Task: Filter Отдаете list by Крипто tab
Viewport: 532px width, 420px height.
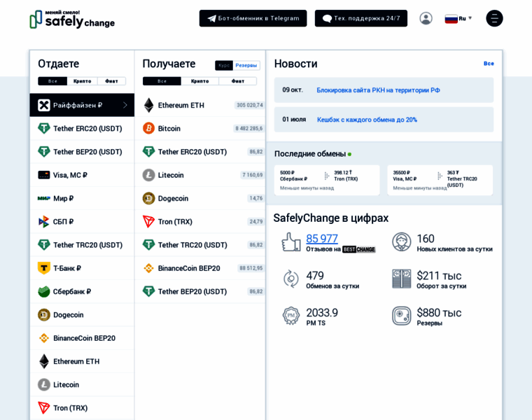Action: click(x=82, y=81)
